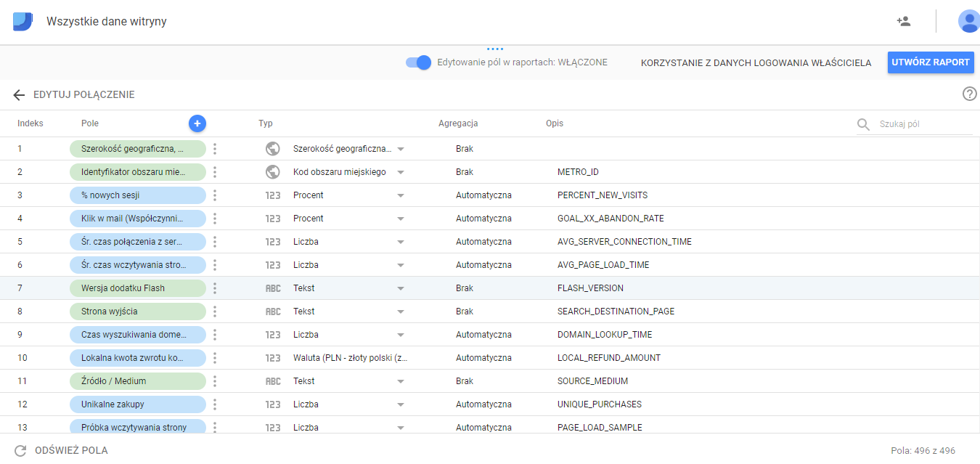This screenshot has width=980, height=464.
Task: Open type dropdown for Źródło / Medium
Action: pyautogui.click(x=401, y=380)
